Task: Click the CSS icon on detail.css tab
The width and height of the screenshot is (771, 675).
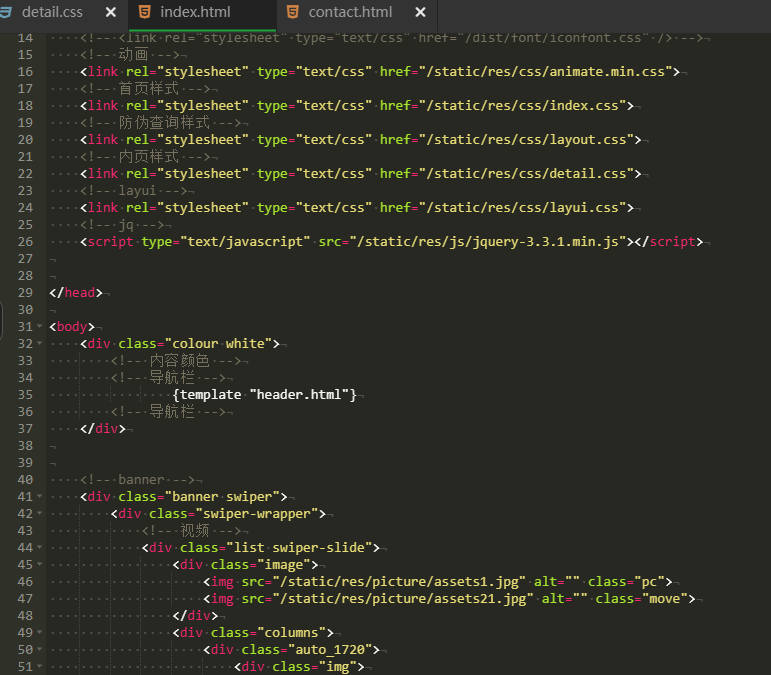Action: (x=6, y=12)
